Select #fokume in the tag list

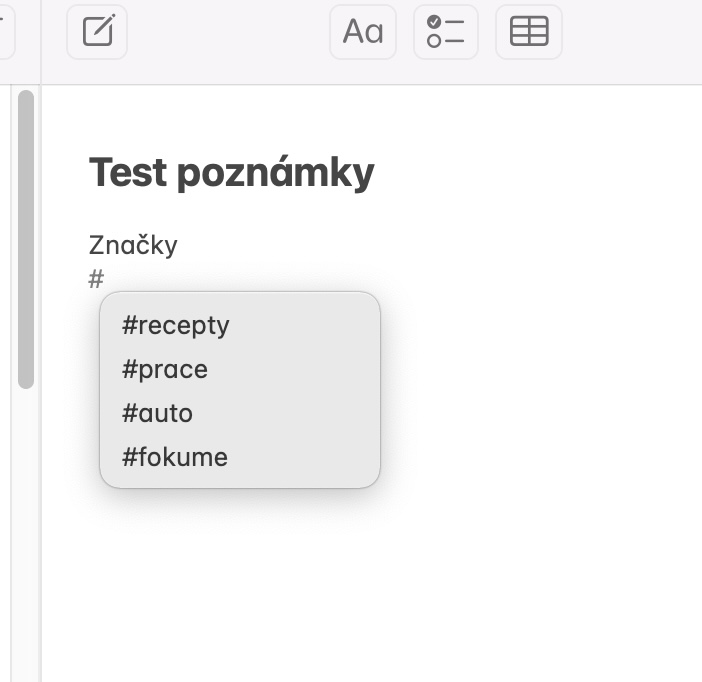(x=175, y=457)
